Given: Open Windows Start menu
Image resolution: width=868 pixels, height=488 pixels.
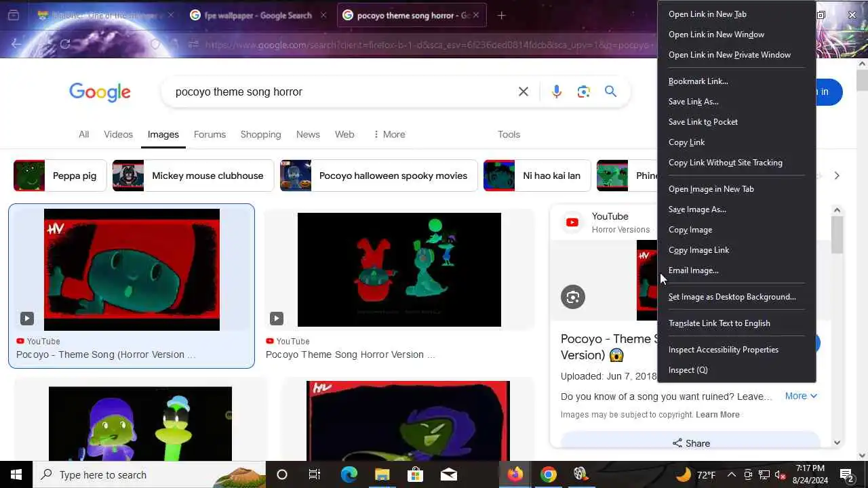Looking at the screenshot, I should [x=16, y=474].
